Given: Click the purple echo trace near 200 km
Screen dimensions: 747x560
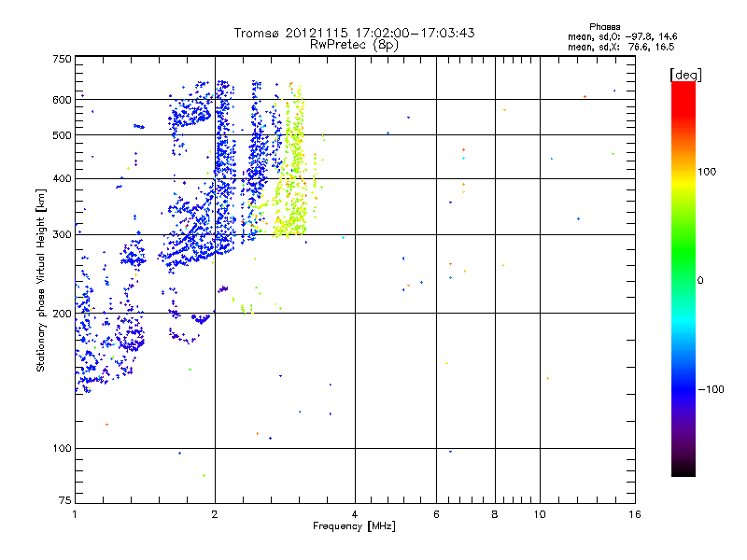Looking at the screenshot, I should tap(201, 319).
